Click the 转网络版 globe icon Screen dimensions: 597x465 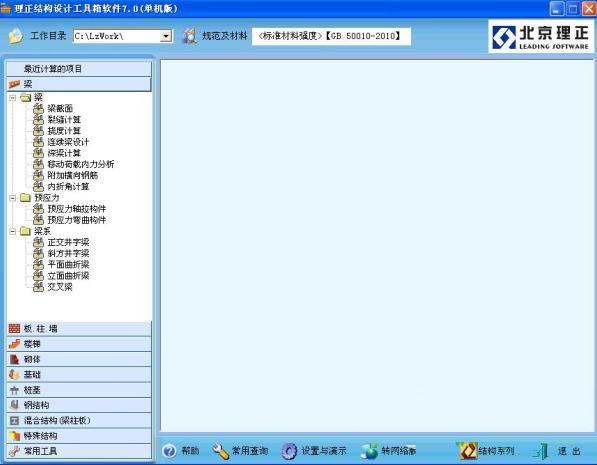point(369,451)
